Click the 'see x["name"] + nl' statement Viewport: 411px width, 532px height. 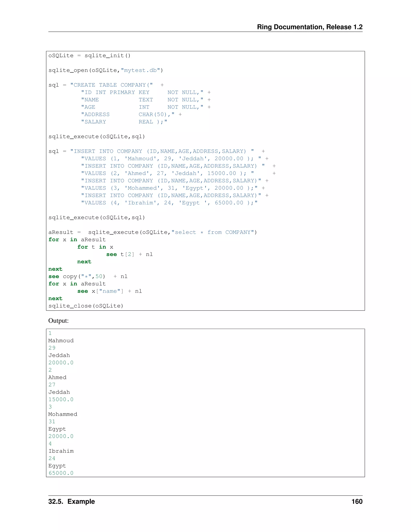[x=109, y=291]
